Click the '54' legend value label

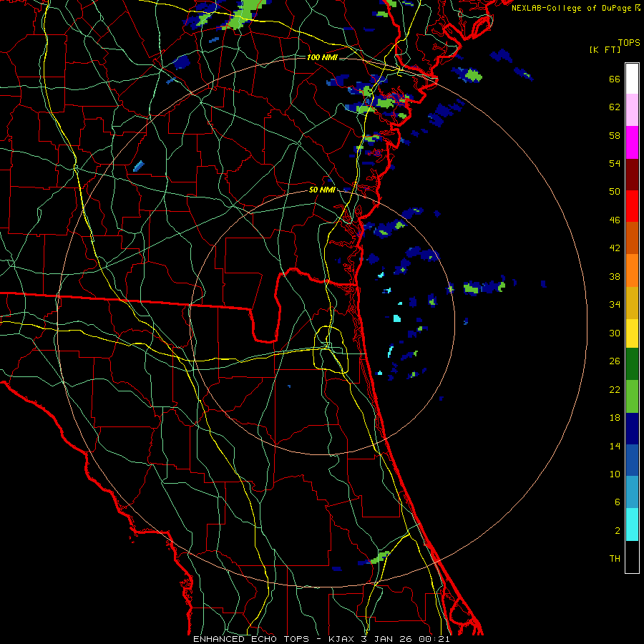(615, 163)
